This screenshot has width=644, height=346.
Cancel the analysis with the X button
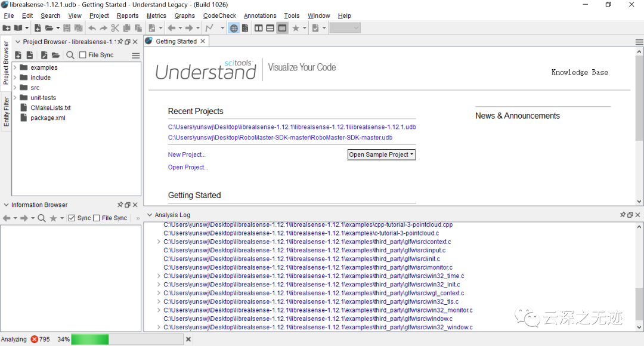click(188, 339)
